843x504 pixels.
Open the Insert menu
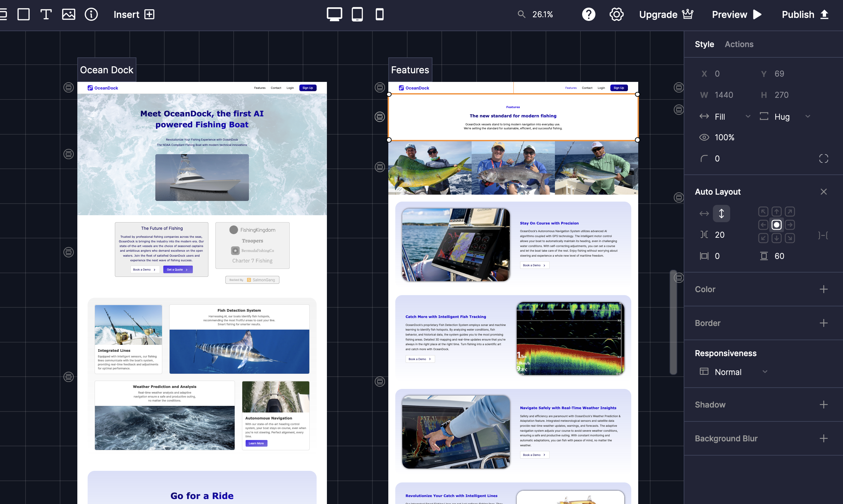pyautogui.click(x=134, y=14)
